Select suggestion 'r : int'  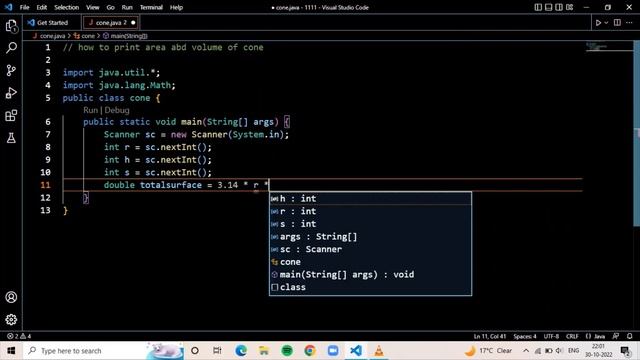click(370, 211)
